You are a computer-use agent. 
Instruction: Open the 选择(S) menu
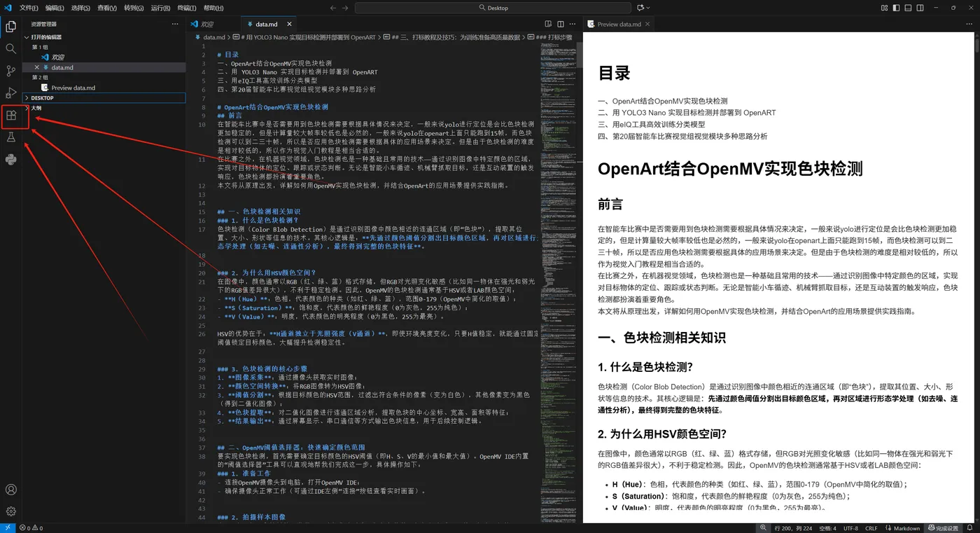[x=80, y=8]
